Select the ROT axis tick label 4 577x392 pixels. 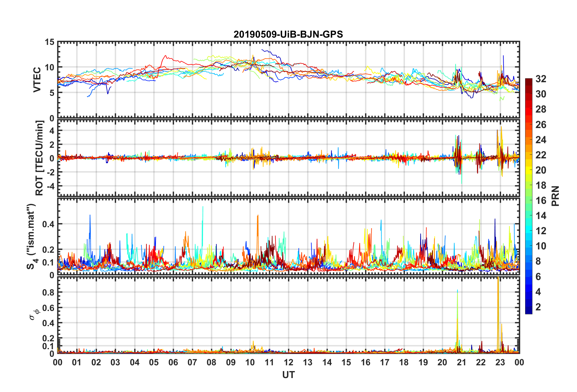pos(52,130)
